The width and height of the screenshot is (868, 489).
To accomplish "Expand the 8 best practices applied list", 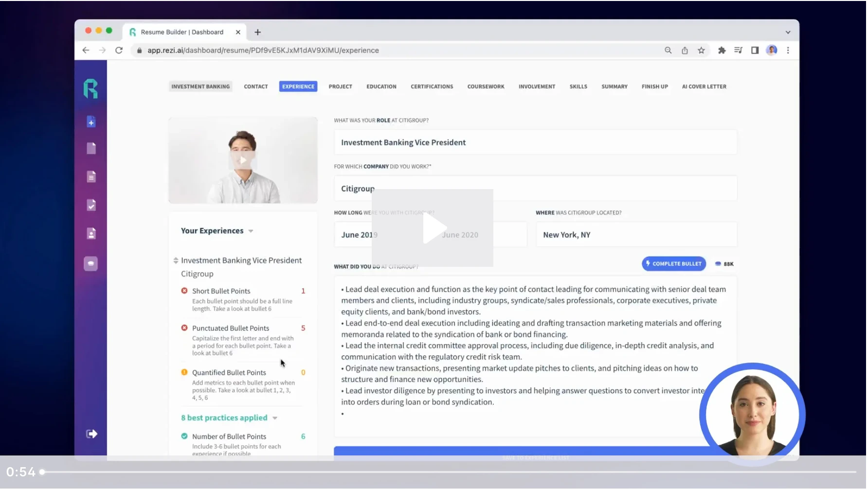I will (x=275, y=419).
